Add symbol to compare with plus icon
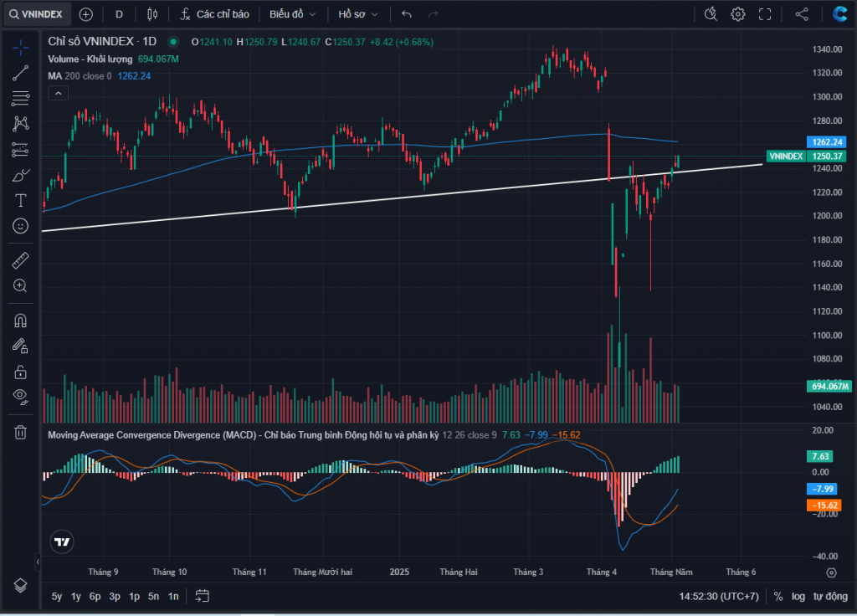Screen dimensions: 857x616 click(x=86, y=14)
